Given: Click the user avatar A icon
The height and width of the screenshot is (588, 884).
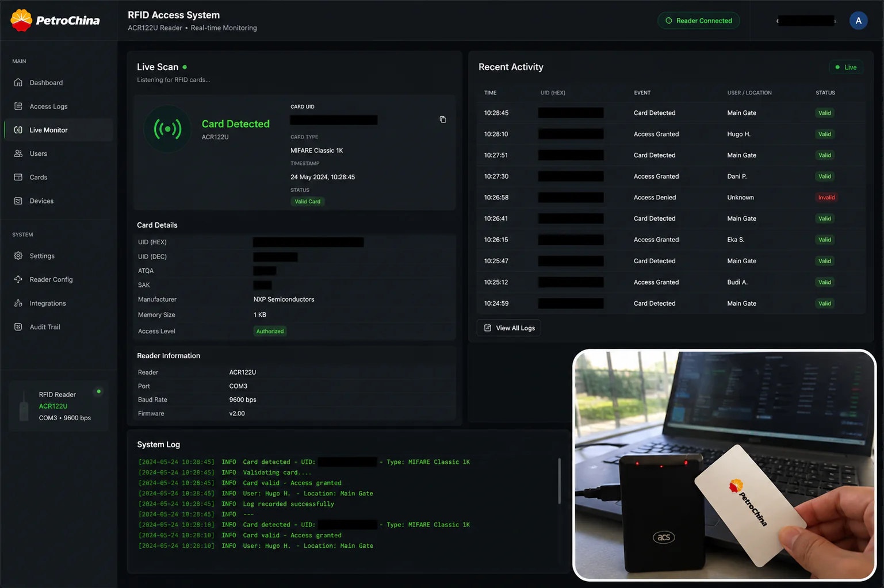Looking at the screenshot, I should 858,21.
